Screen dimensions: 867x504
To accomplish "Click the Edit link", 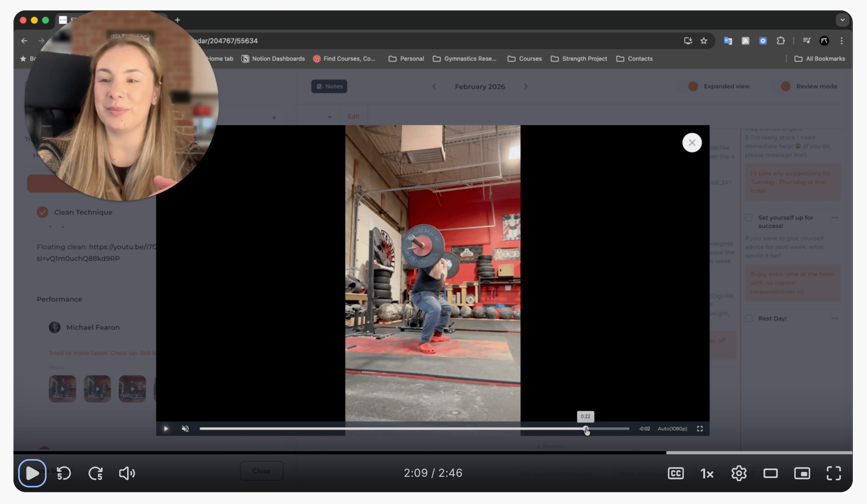I will (x=353, y=116).
